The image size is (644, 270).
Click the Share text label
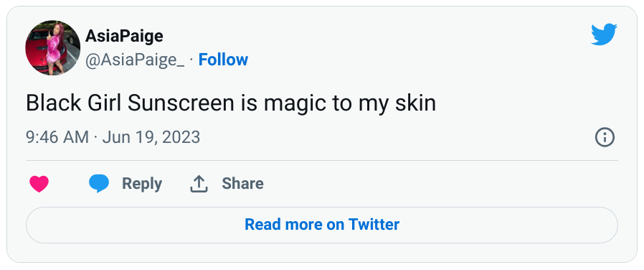click(x=242, y=183)
